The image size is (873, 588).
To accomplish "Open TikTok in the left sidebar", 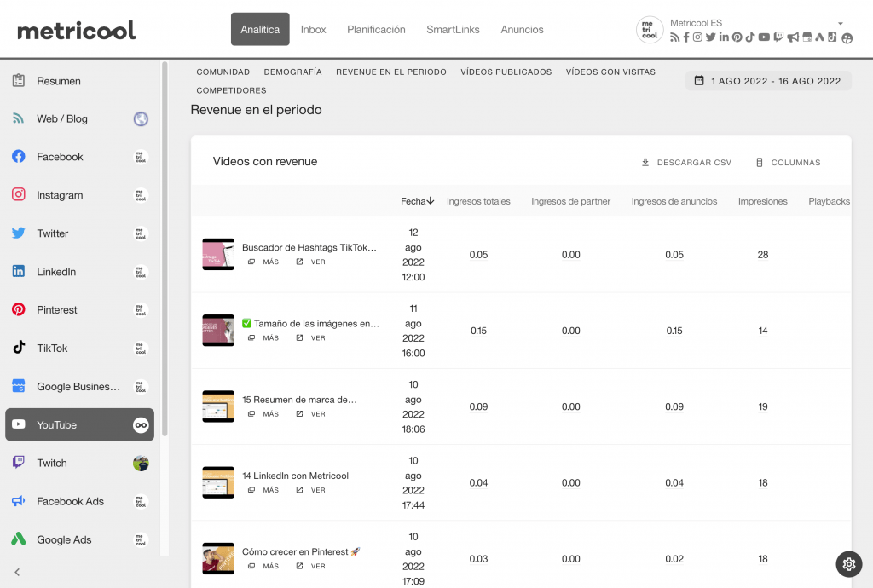I will pyautogui.click(x=79, y=349).
